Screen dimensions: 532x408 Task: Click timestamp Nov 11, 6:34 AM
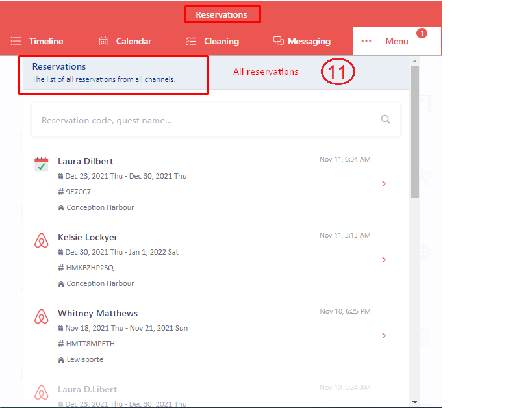(x=345, y=160)
